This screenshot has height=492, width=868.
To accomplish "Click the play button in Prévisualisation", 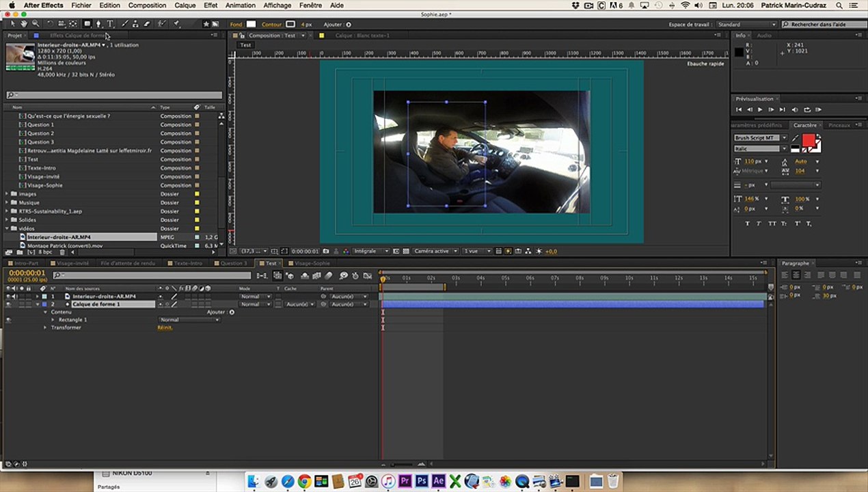I will [760, 109].
